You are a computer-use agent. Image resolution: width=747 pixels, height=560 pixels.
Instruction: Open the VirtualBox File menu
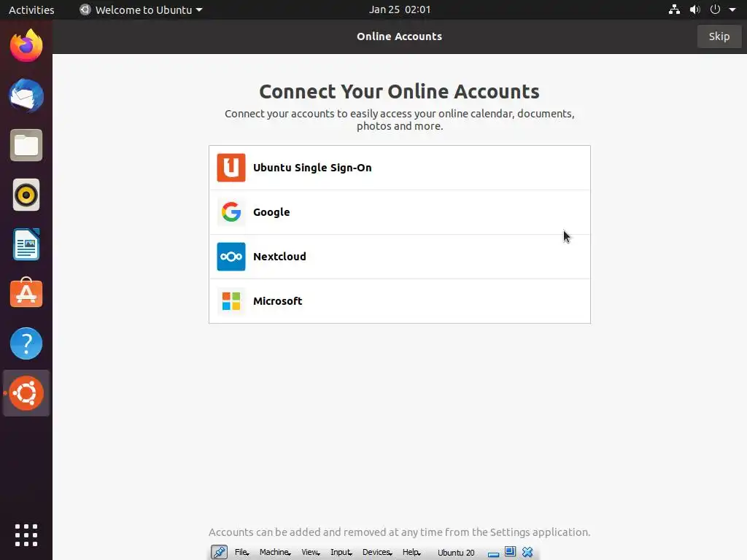tap(242, 553)
